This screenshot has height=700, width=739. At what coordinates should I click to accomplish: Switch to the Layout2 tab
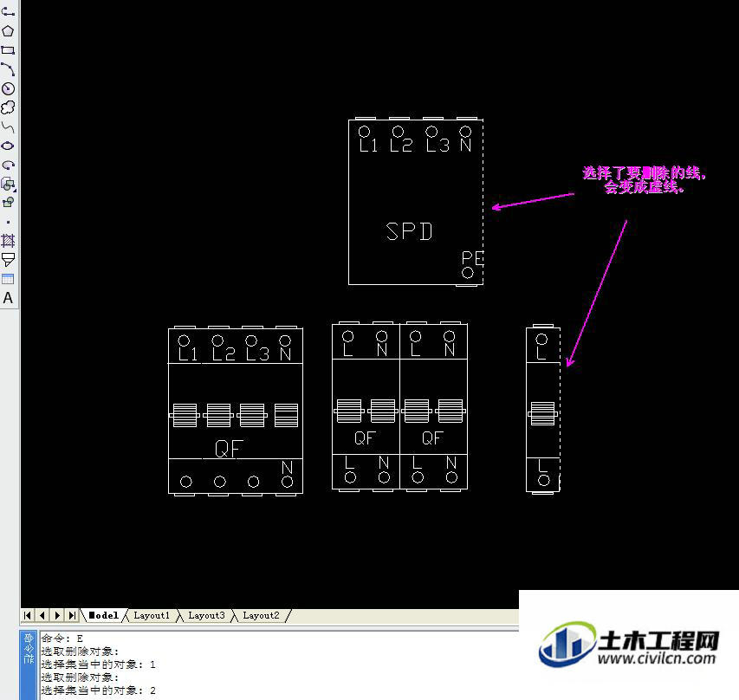click(261, 615)
